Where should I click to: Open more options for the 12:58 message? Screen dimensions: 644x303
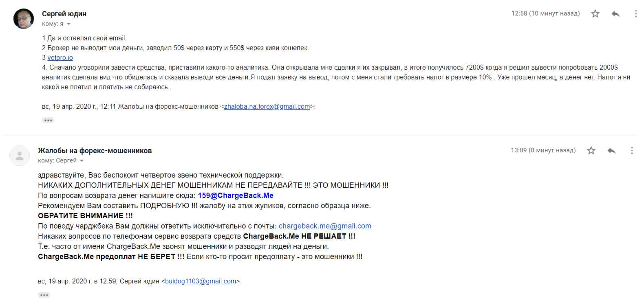635,14
